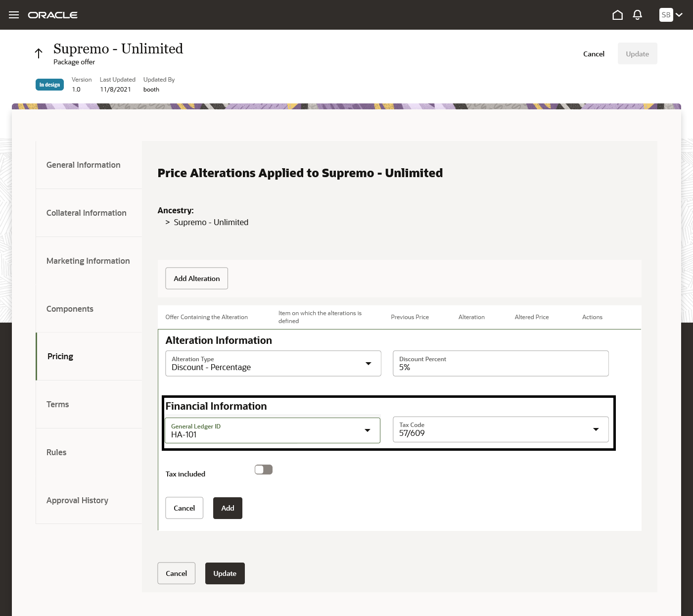Cancel in the page header
This screenshot has height=616, width=693.
[x=594, y=54]
